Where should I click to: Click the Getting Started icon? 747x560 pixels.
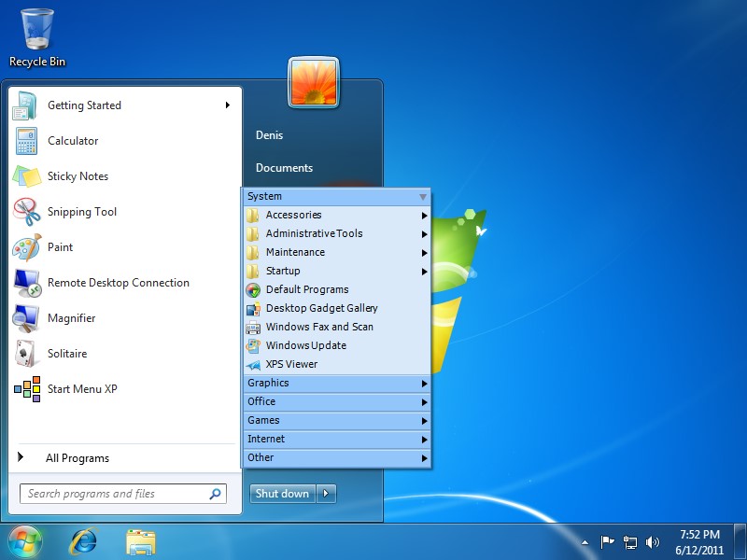point(25,105)
